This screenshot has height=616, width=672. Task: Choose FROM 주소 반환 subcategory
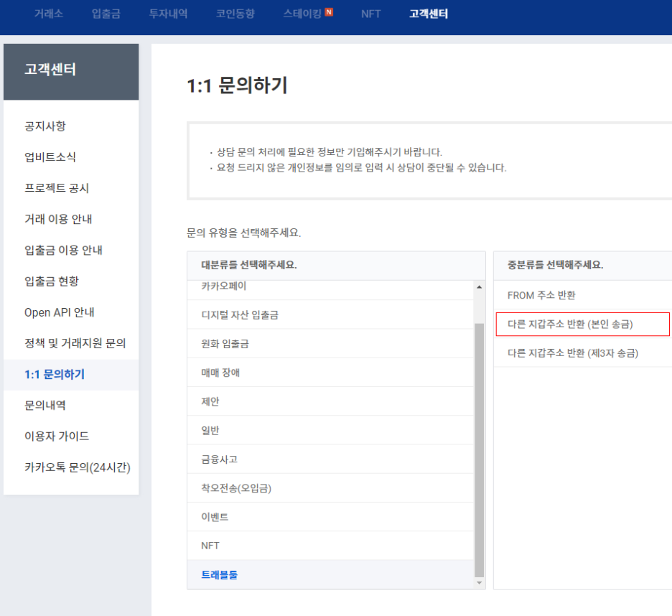582,295
